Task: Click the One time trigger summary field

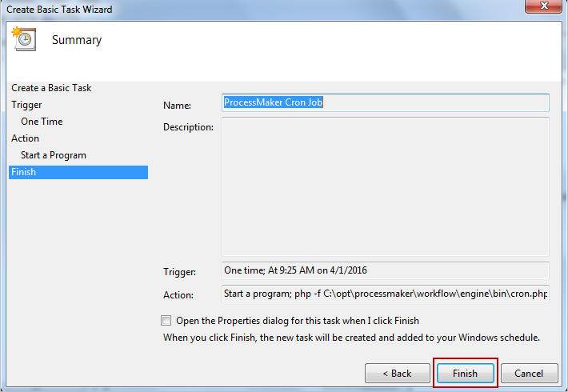Action: 385,270
